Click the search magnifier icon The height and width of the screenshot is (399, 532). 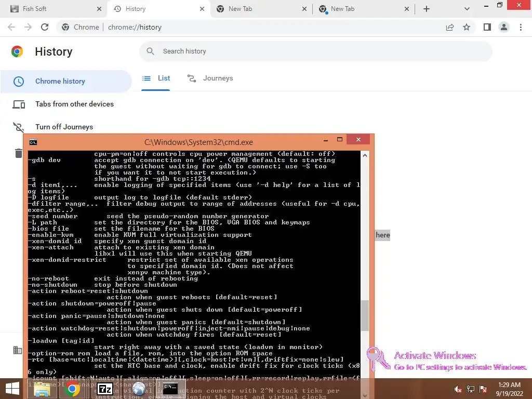coord(150,51)
